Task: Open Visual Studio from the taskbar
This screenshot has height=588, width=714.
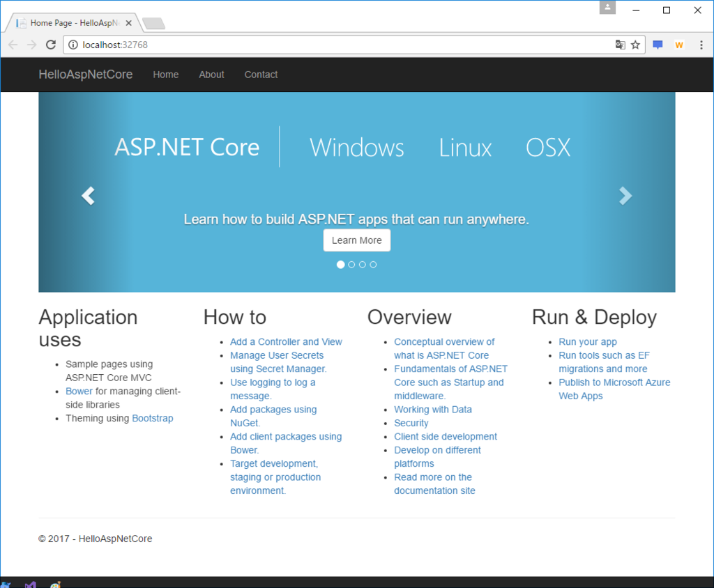Action: click(31, 585)
